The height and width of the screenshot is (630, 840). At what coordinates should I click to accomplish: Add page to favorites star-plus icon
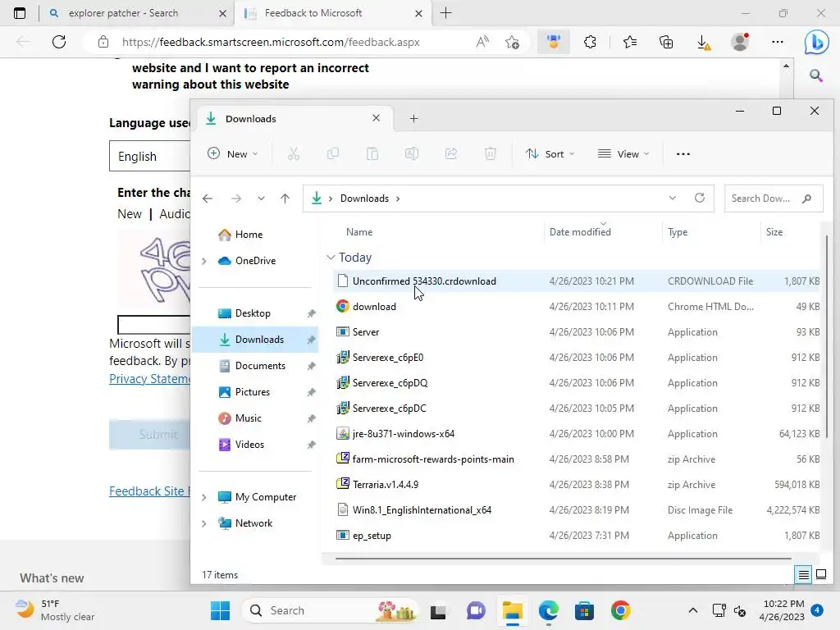click(512, 42)
